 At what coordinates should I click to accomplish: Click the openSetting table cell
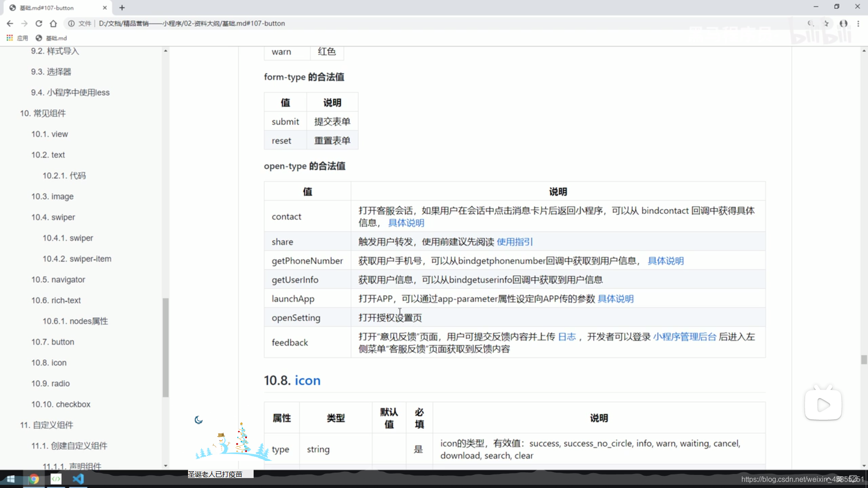(x=307, y=318)
